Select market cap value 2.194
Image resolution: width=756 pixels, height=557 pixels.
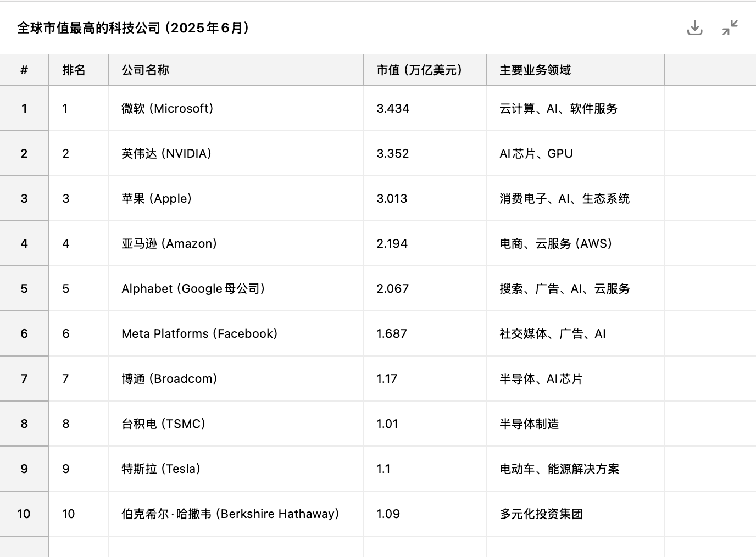(x=425, y=243)
